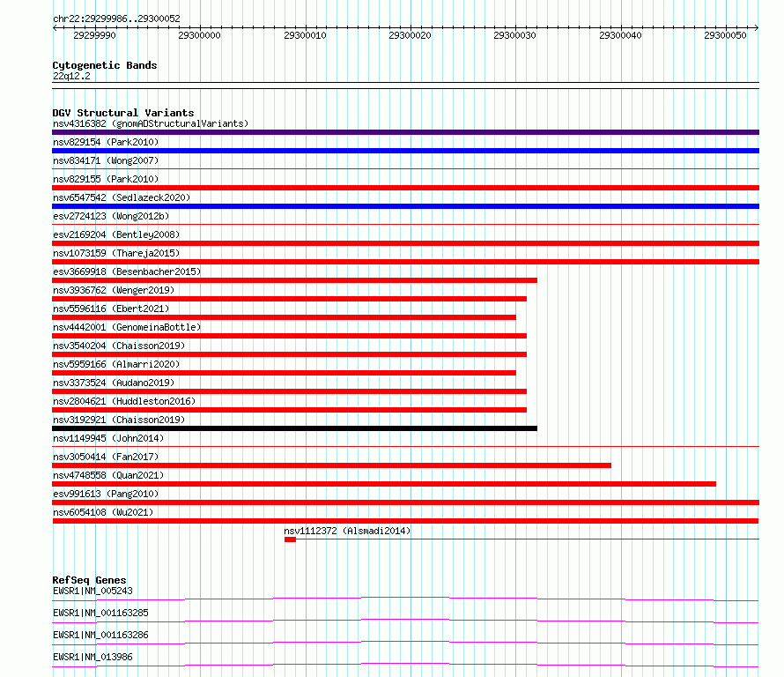The image size is (784, 677).
Task: Click nsv5596116 (Ebert2021) label
Action: (x=111, y=309)
